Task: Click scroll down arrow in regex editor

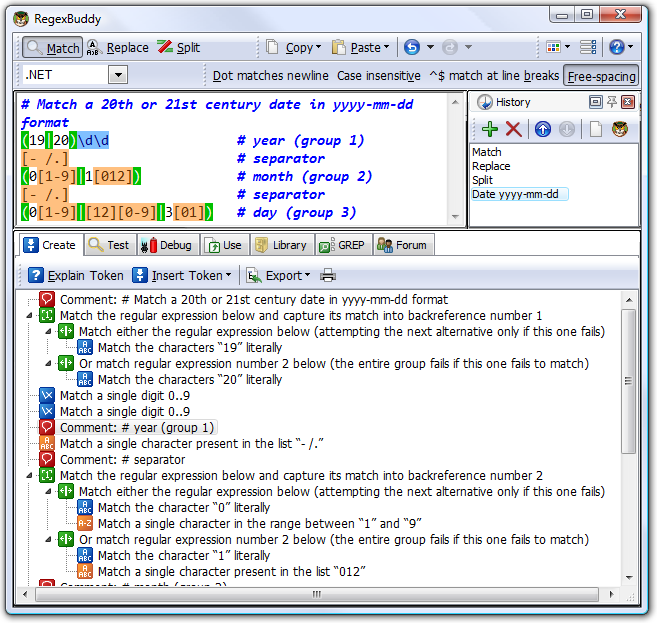Action: 455,217
